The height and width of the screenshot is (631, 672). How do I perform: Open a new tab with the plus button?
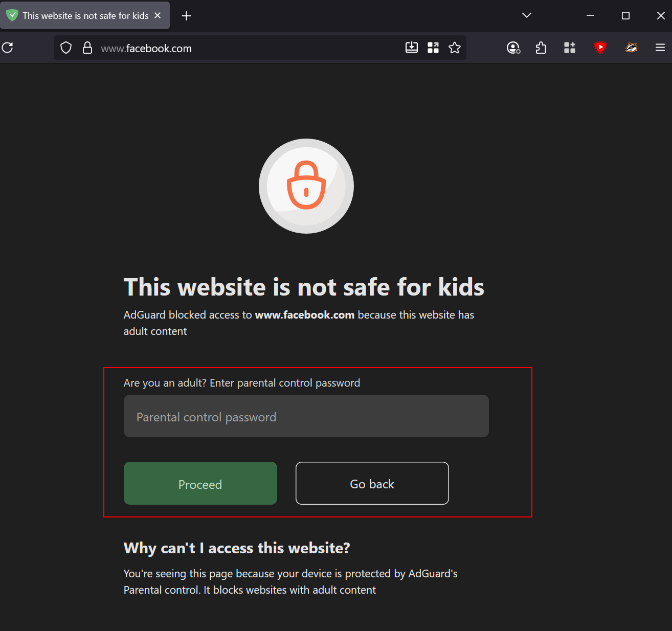(186, 16)
